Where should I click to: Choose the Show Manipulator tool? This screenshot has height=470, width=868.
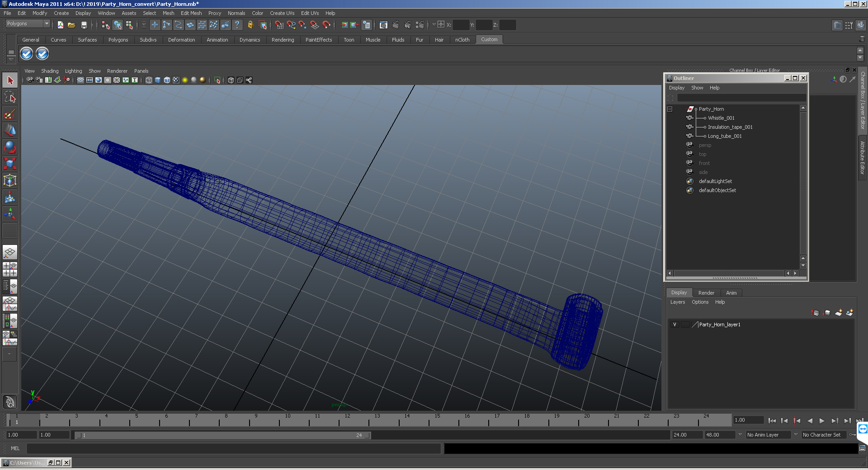[x=10, y=214]
